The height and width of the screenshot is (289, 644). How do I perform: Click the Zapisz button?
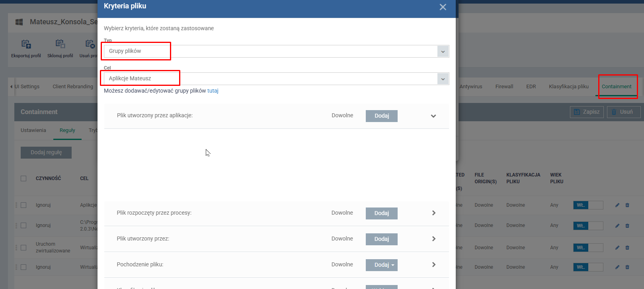point(587,112)
